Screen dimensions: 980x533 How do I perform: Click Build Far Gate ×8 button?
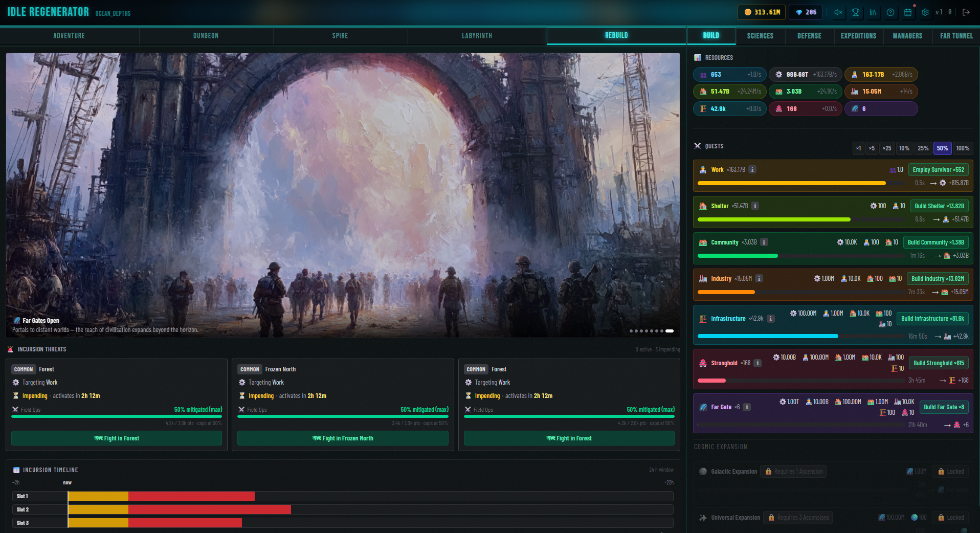[944, 407]
